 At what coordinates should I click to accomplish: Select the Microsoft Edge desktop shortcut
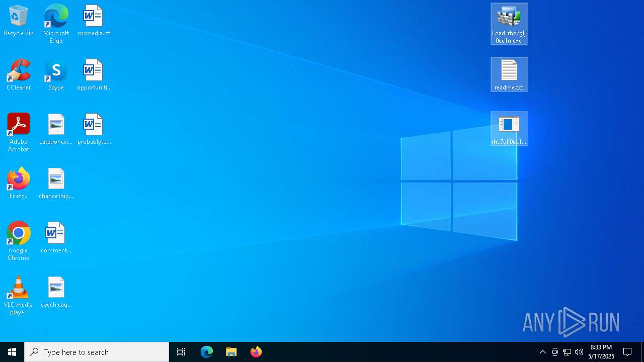[x=56, y=24]
